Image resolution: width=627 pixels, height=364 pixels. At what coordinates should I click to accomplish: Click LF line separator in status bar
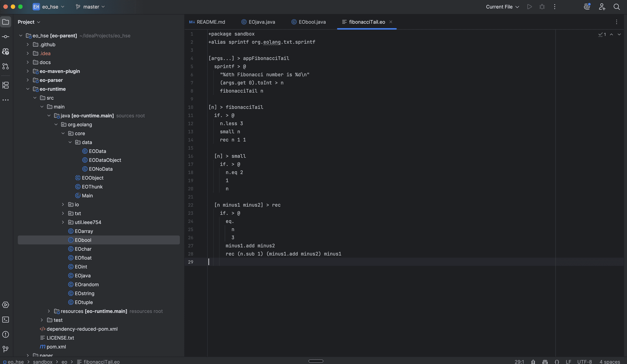[569, 362]
